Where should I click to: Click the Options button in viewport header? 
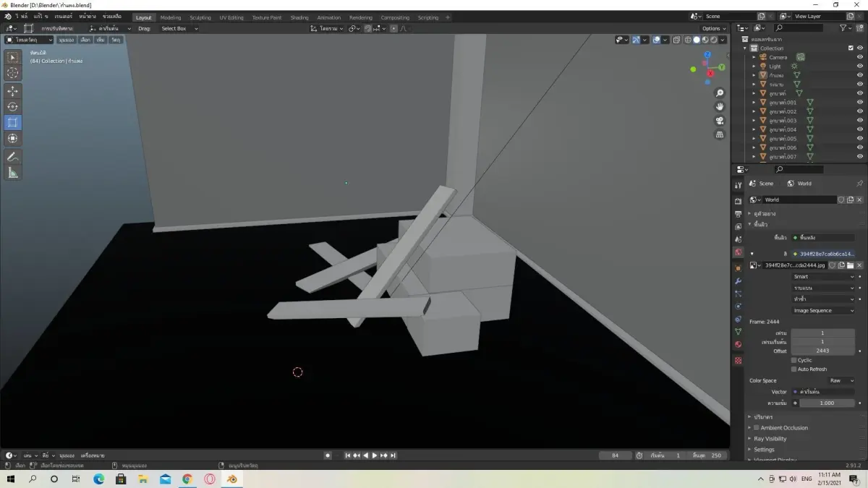coord(713,28)
